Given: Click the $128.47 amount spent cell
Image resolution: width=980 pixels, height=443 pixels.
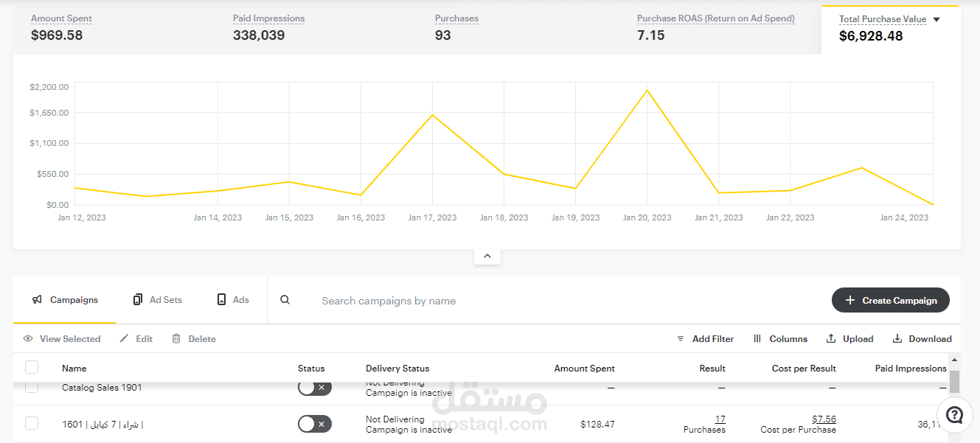Looking at the screenshot, I should click(x=597, y=425).
